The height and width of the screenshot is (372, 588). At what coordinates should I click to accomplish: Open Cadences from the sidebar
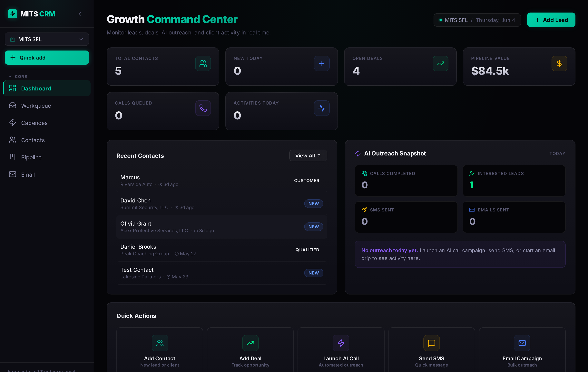click(x=47, y=123)
